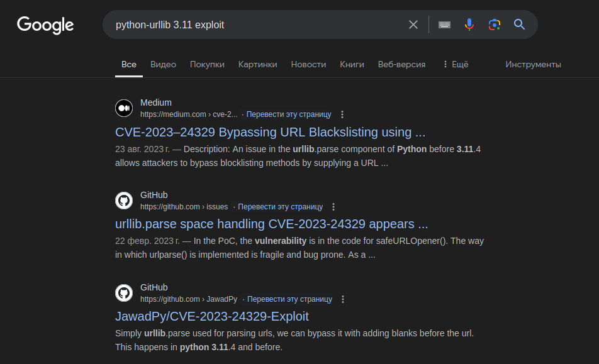The height and width of the screenshot is (364, 599).
Task: Switch to the Картинки tab
Action: click(257, 65)
